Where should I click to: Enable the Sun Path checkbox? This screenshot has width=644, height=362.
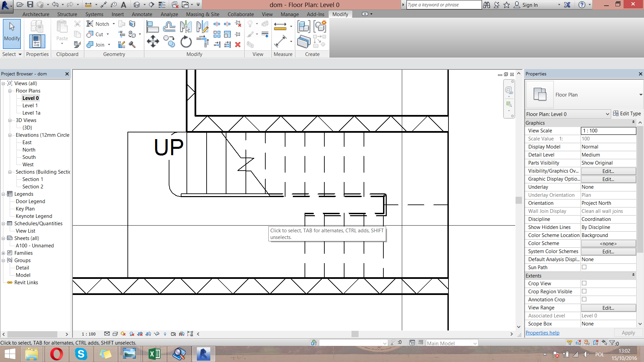pyautogui.click(x=584, y=267)
